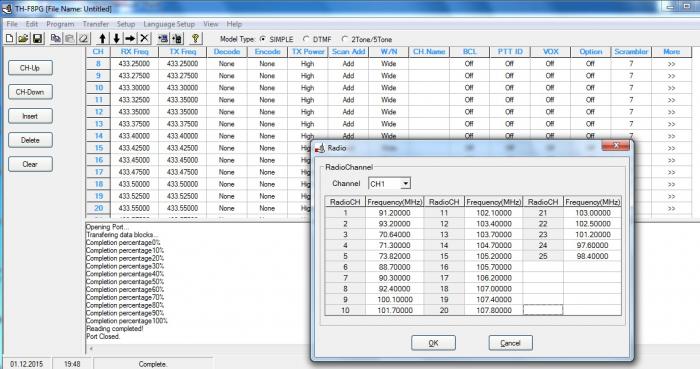Click the eraser icon in the toolbar
Viewport: 700px width, 369px height.
[83, 39]
